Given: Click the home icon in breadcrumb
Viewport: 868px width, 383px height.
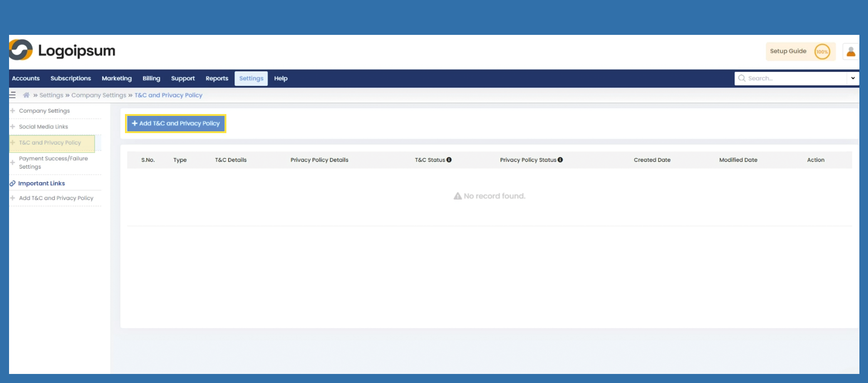Looking at the screenshot, I should click(x=26, y=95).
